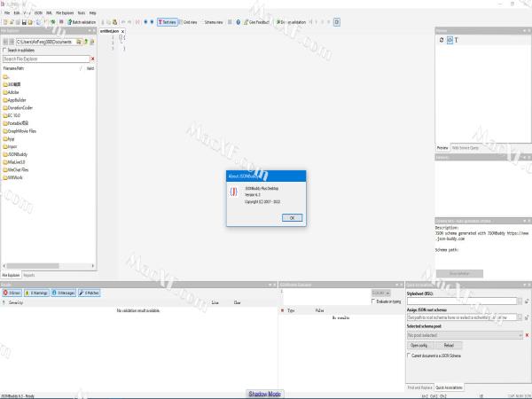Select the JSONBuddy folder

[15, 154]
